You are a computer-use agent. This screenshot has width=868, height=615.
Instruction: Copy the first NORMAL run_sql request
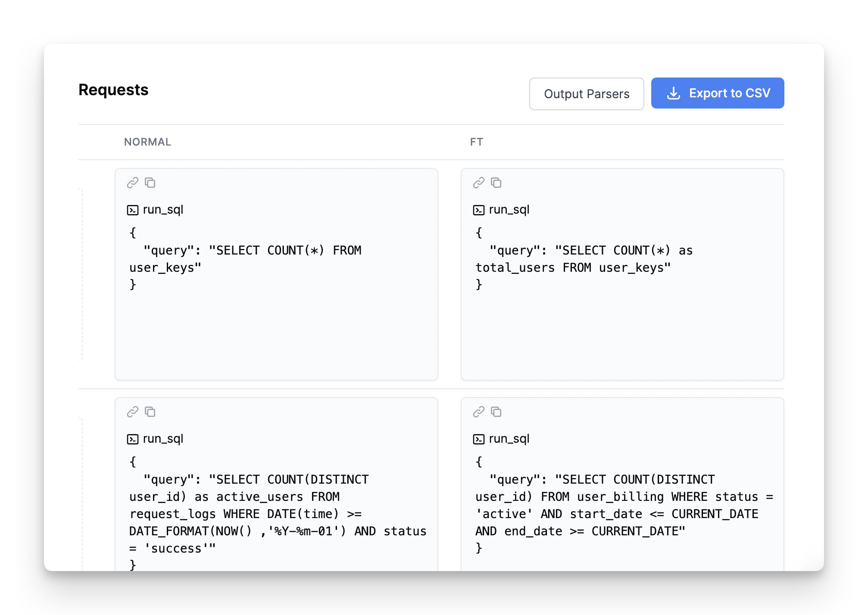[x=150, y=183]
